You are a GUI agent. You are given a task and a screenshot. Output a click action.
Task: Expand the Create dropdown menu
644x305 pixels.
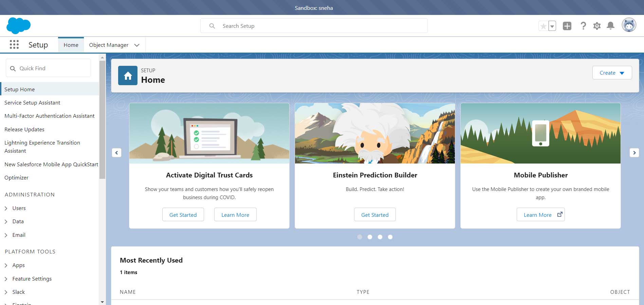tap(612, 73)
